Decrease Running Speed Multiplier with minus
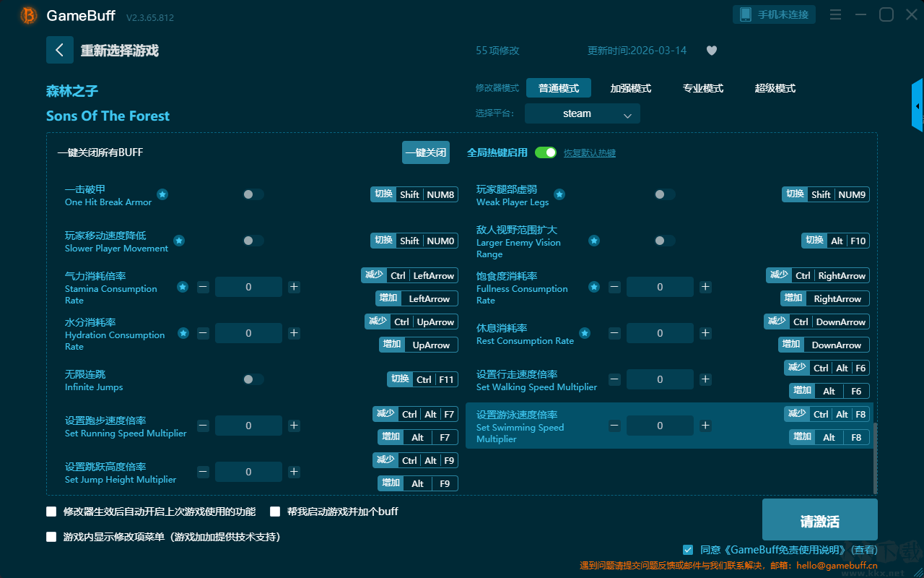Viewport: 924px width, 578px height. coord(203,426)
